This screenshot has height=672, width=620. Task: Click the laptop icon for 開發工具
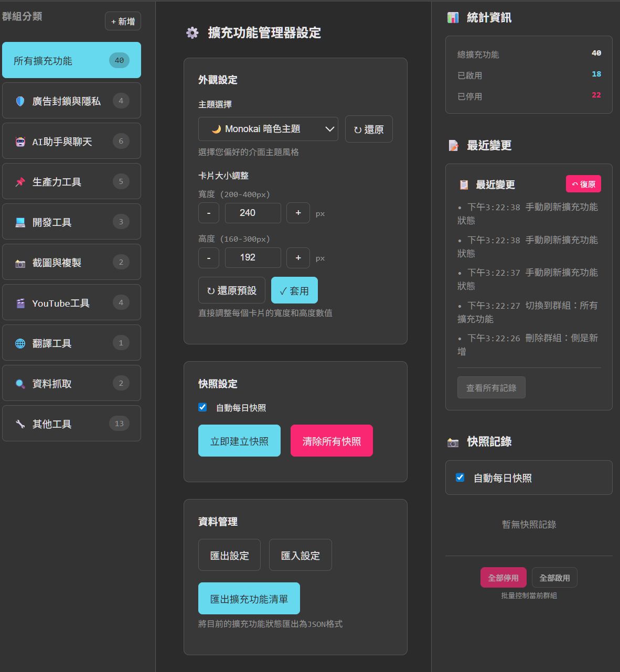20,222
